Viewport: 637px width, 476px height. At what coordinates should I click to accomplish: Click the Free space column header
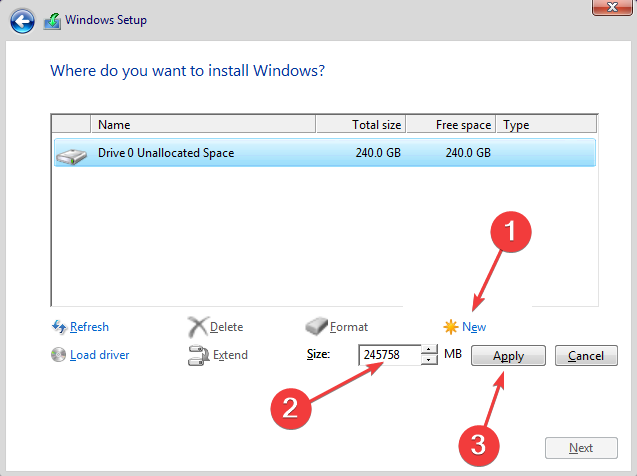tap(451, 124)
